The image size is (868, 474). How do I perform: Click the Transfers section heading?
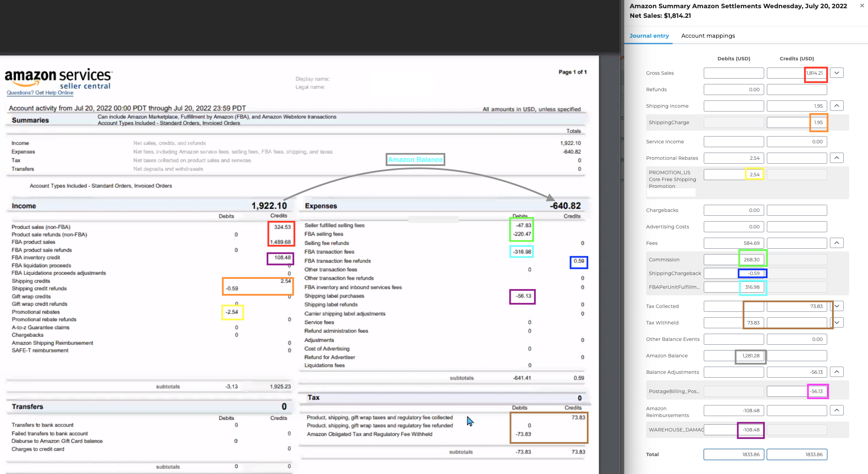coord(27,407)
